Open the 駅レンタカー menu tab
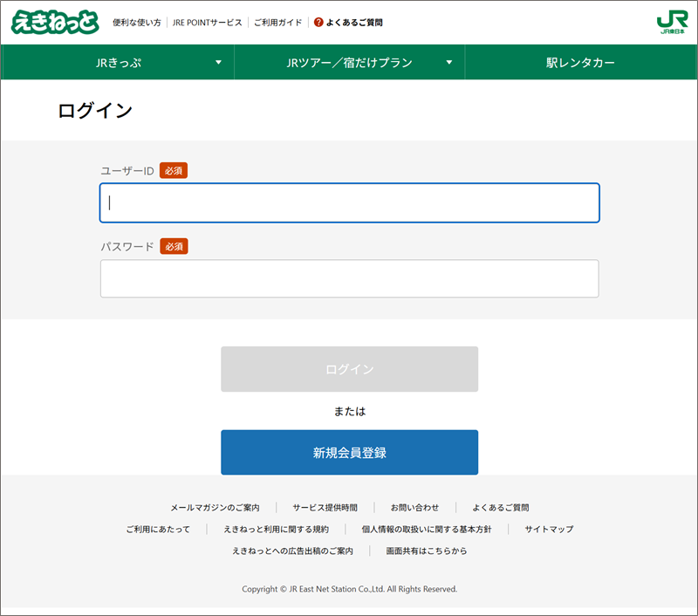698x616 pixels. (x=580, y=63)
